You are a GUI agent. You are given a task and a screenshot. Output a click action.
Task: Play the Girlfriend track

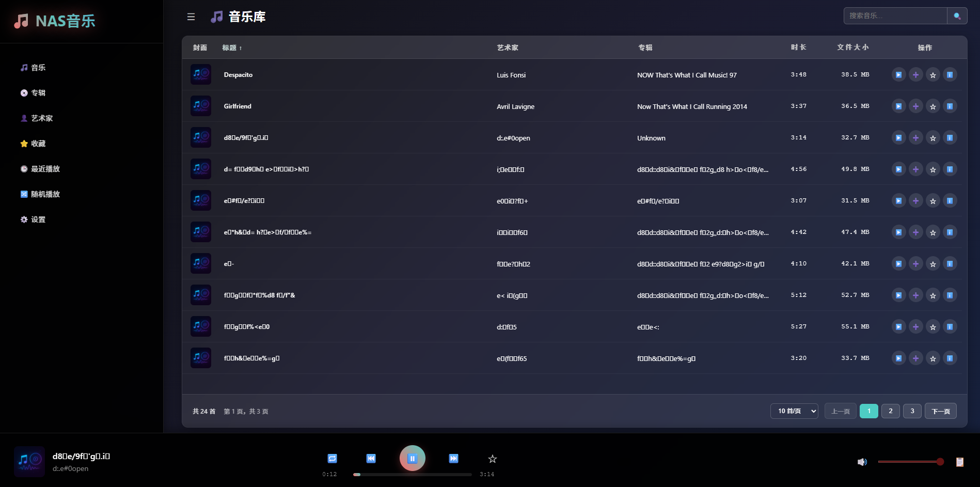[898, 106]
